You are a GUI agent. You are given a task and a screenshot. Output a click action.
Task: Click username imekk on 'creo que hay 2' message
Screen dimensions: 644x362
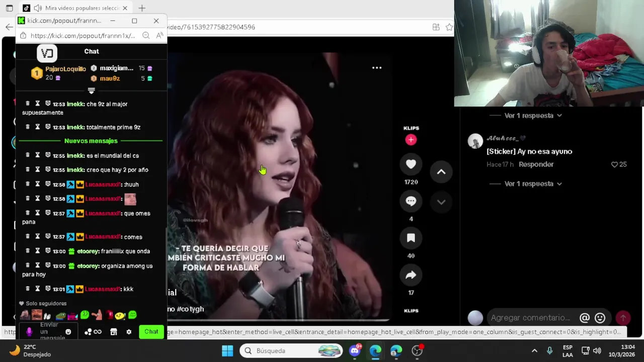click(x=75, y=170)
